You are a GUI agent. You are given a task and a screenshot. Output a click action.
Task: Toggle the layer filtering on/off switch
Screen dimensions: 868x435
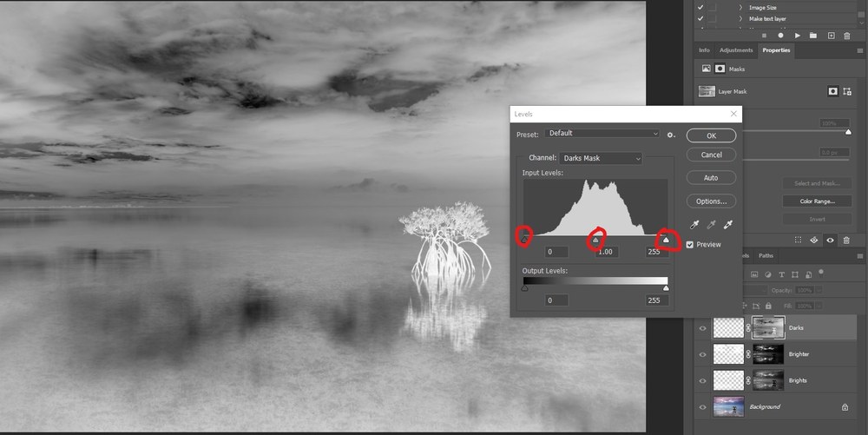pos(821,273)
